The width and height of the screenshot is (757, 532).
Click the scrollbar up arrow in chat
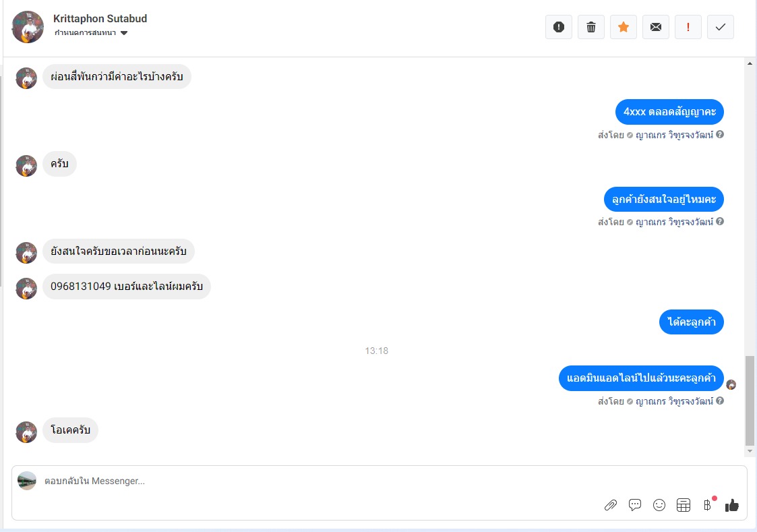click(750, 63)
